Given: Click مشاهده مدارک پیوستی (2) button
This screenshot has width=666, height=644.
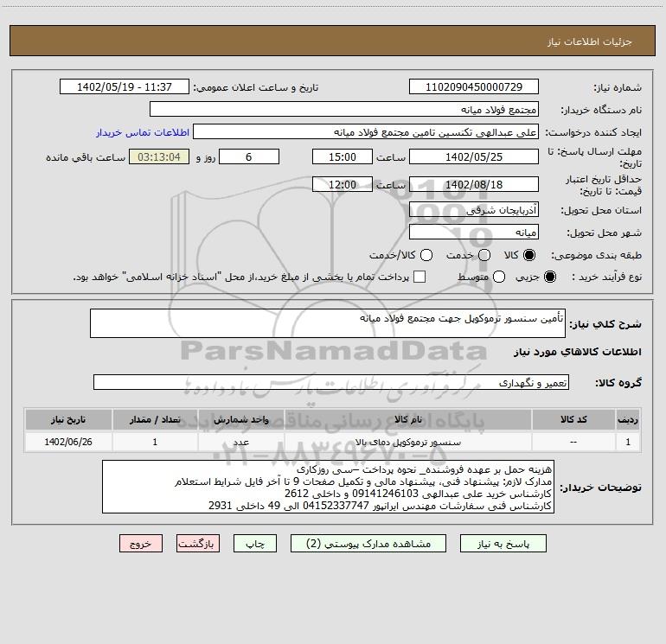Looking at the screenshot, I should pyautogui.click(x=368, y=544).
